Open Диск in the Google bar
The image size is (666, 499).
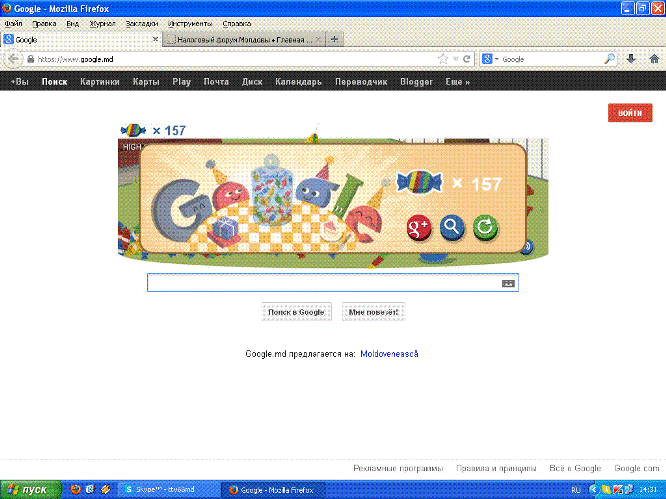[252, 82]
